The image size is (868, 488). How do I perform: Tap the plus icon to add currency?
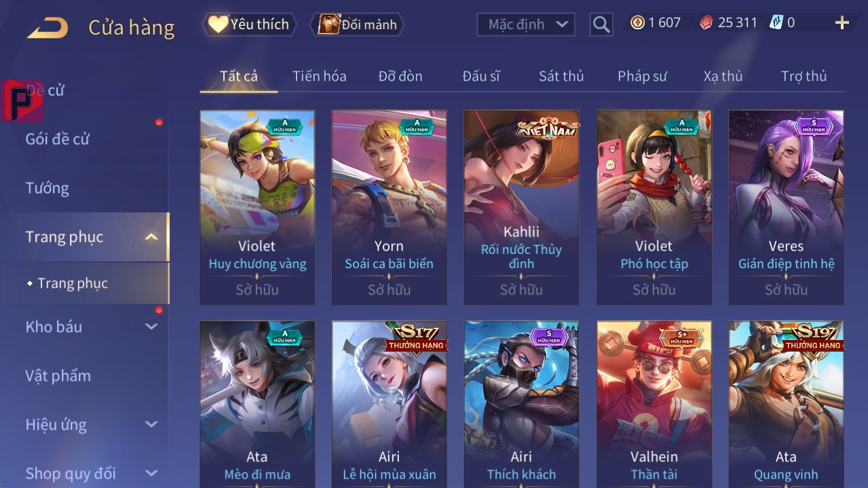coord(842,23)
